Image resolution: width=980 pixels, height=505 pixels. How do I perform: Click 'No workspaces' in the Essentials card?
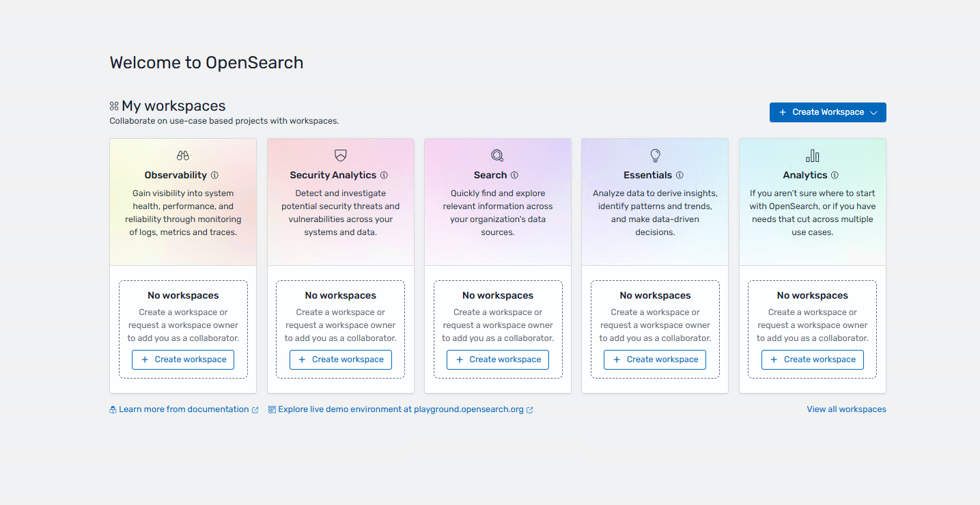pos(655,295)
